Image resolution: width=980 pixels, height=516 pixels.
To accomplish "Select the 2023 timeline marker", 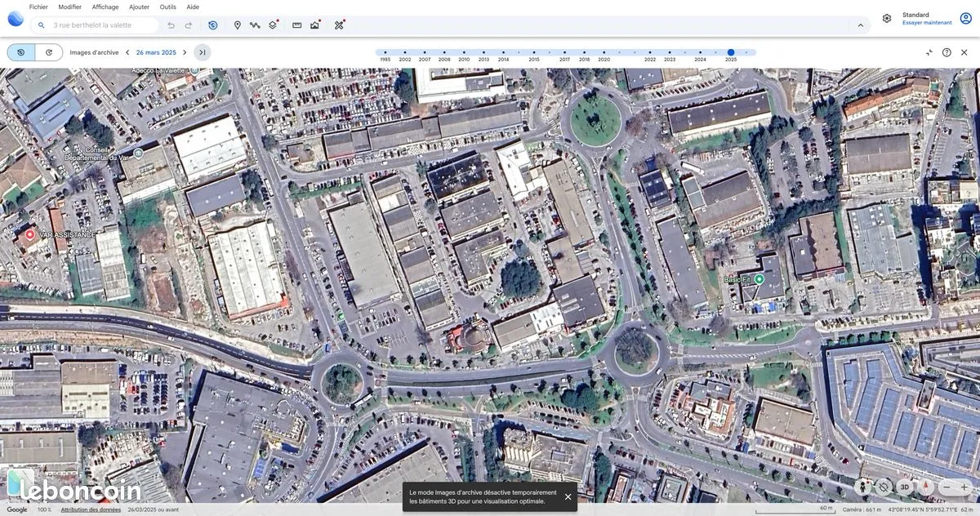I will coord(670,52).
